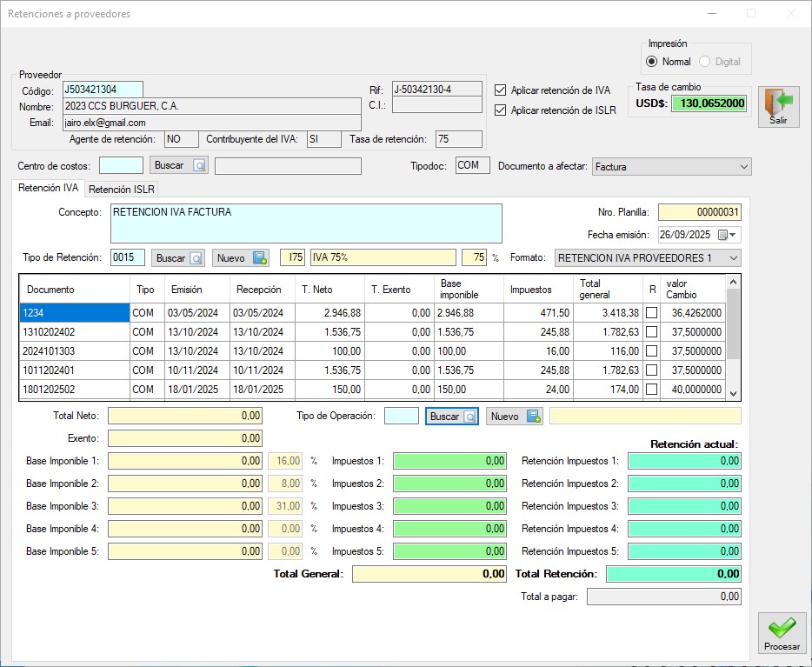Select the Retención IVA tab

point(49,188)
